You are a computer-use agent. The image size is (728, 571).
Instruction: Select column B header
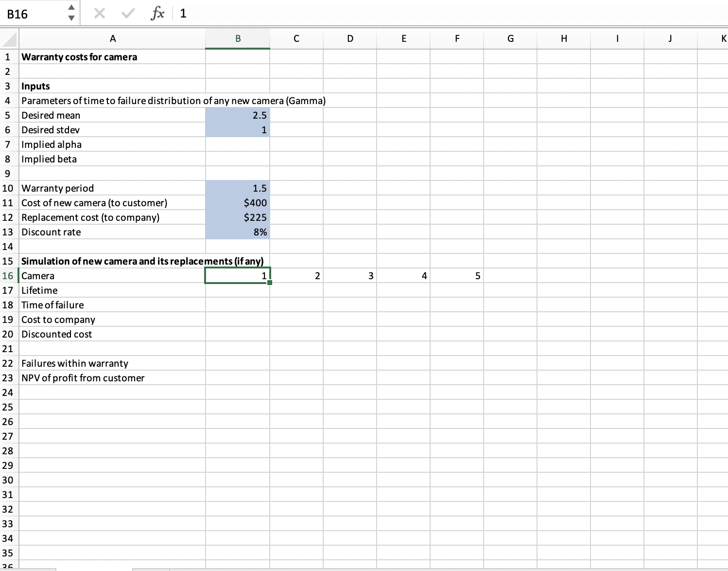pyautogui.click(x=238, y=39)
